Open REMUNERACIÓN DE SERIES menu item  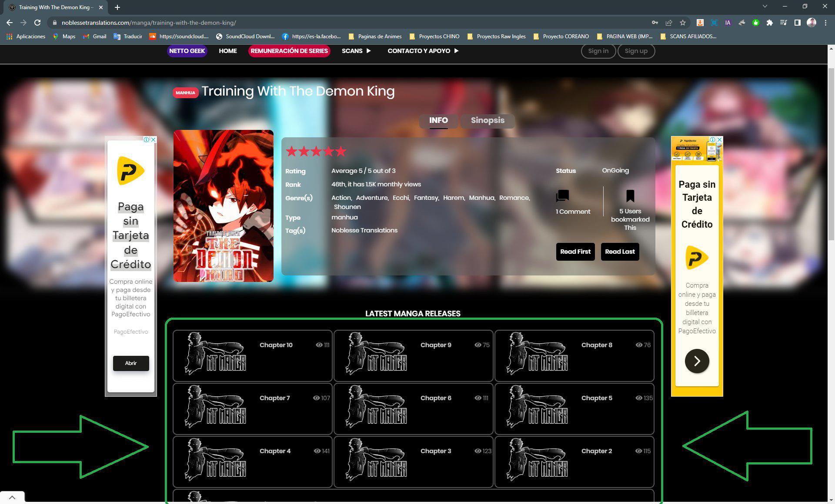pyautogui.click(x=289, y=51)
